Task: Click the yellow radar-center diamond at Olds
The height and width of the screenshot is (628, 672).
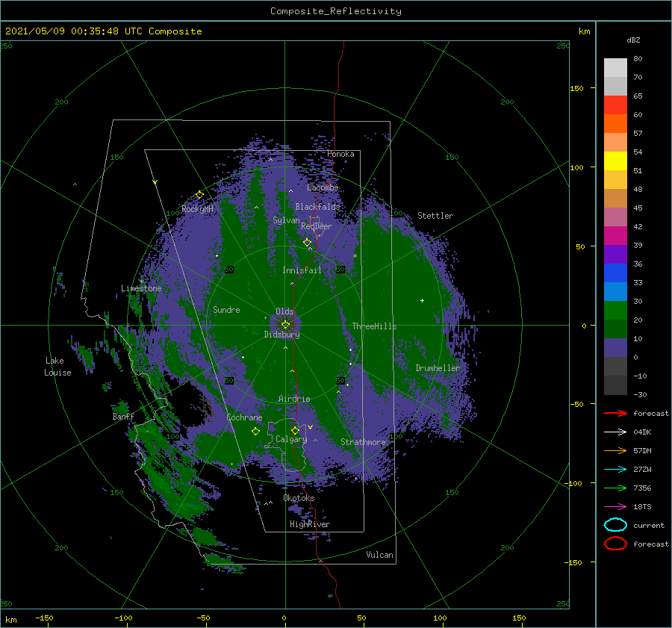Action: pyautogui.click(x=285, y=325)
